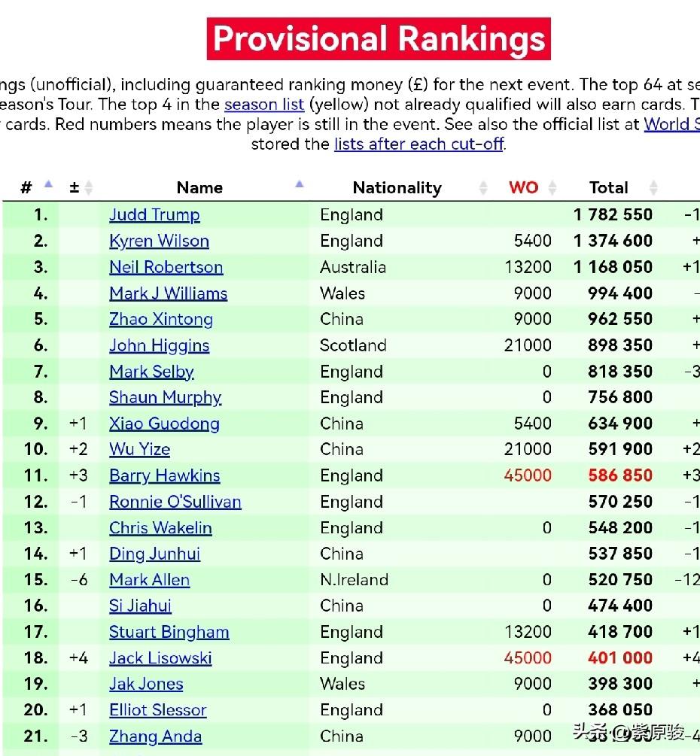
Task: Select Barry Hawkins' red WO value 45000
Action: (528, 475)
